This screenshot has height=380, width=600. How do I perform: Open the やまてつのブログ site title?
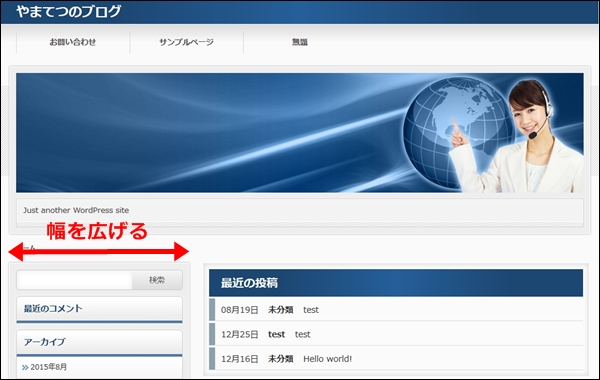click(x=68, y=11)
